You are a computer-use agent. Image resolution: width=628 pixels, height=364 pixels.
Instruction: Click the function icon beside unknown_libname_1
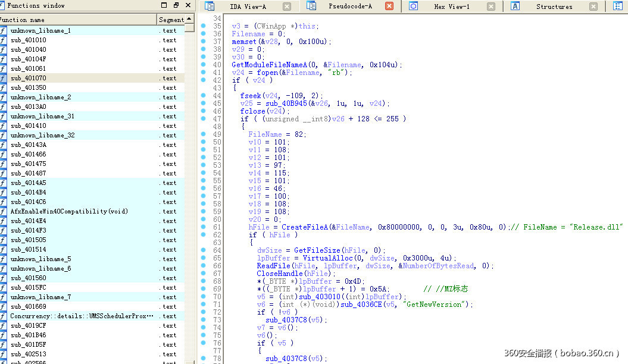pos(4,31)
